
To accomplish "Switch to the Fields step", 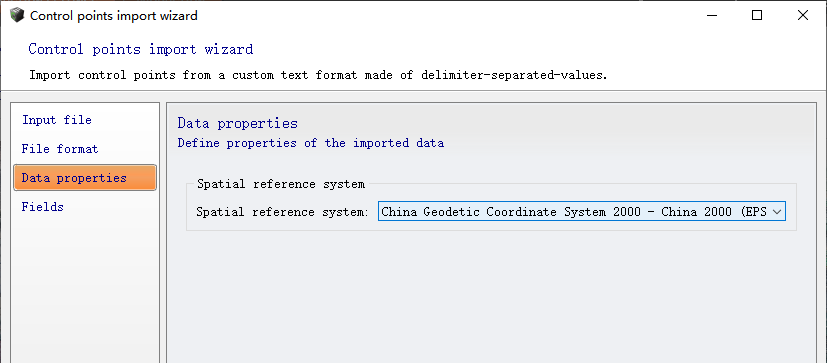I will [x=42, y=207].
